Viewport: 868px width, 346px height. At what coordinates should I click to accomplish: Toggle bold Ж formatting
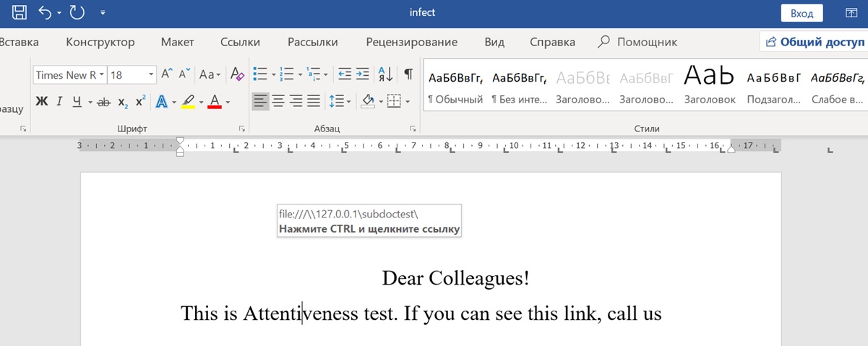(x=42, y=101)
